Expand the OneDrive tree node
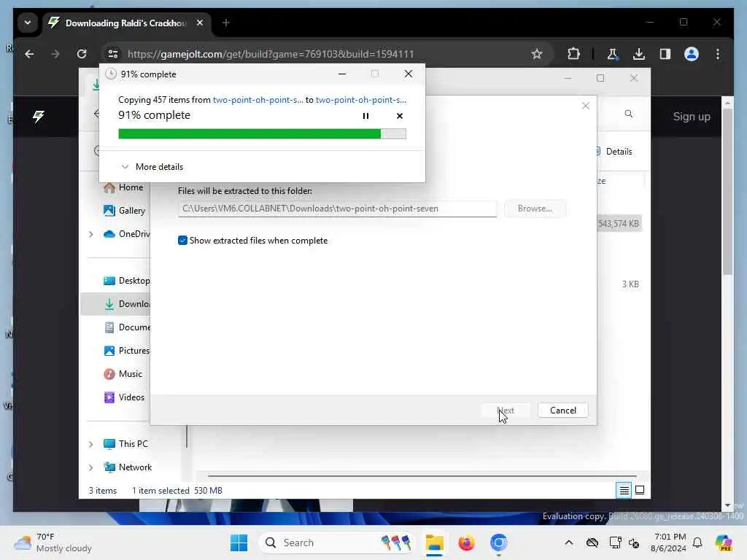Viewport: 747px width, 560px height. (x=91, y=234)
